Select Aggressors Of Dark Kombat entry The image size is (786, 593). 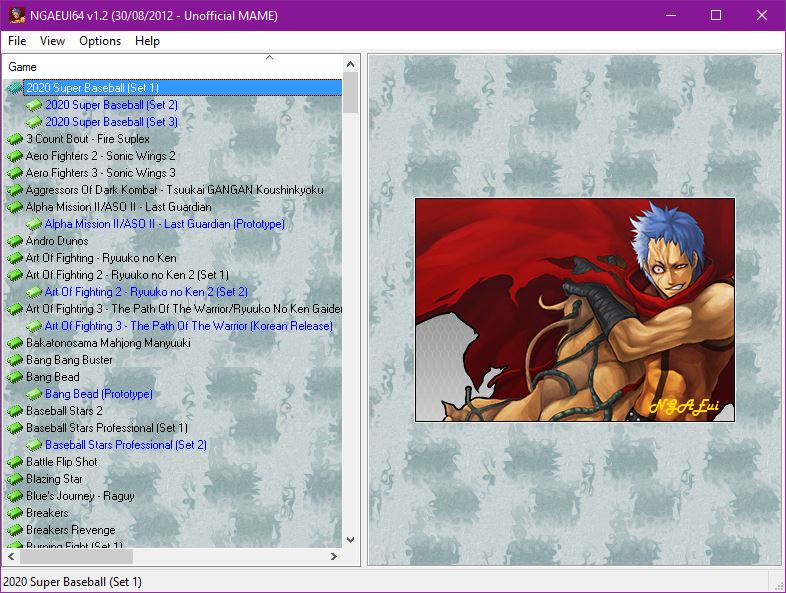[174, 190]
